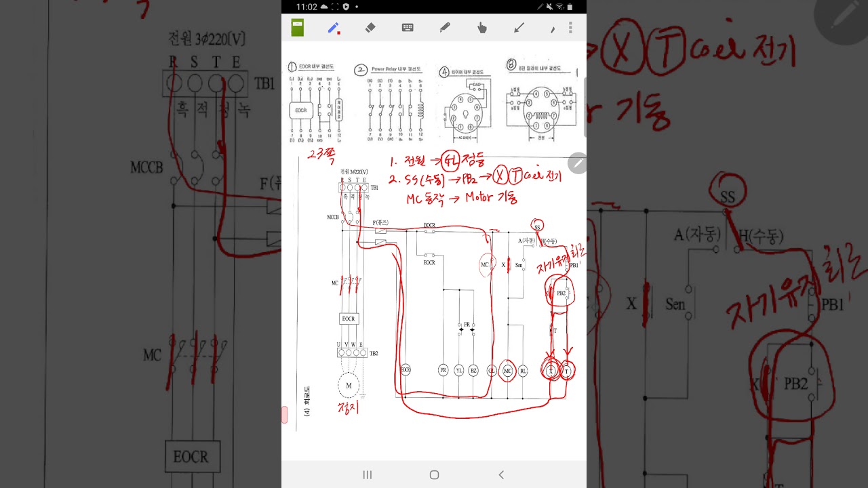Click the motor "M" symbol in center note
This screenshot has width=868, height=488.
click(x=349, y=385)
